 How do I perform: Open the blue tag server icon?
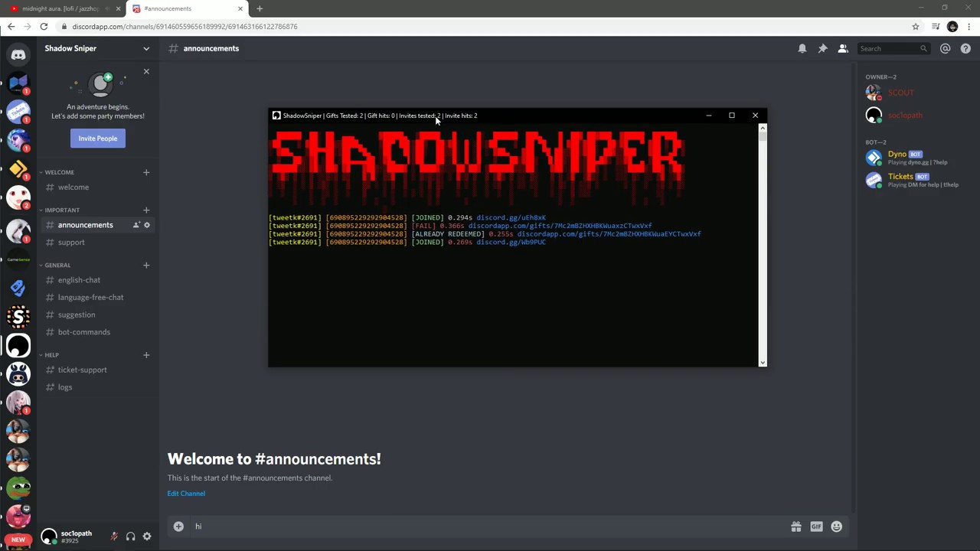18,288
